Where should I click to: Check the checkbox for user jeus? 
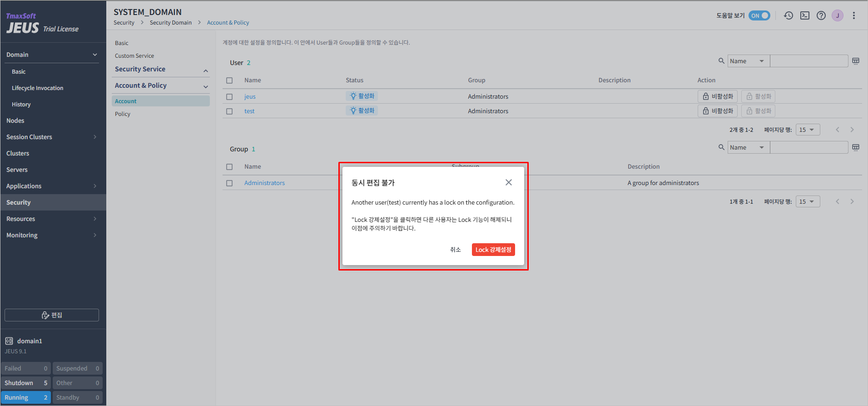click(x=229, y=97)
